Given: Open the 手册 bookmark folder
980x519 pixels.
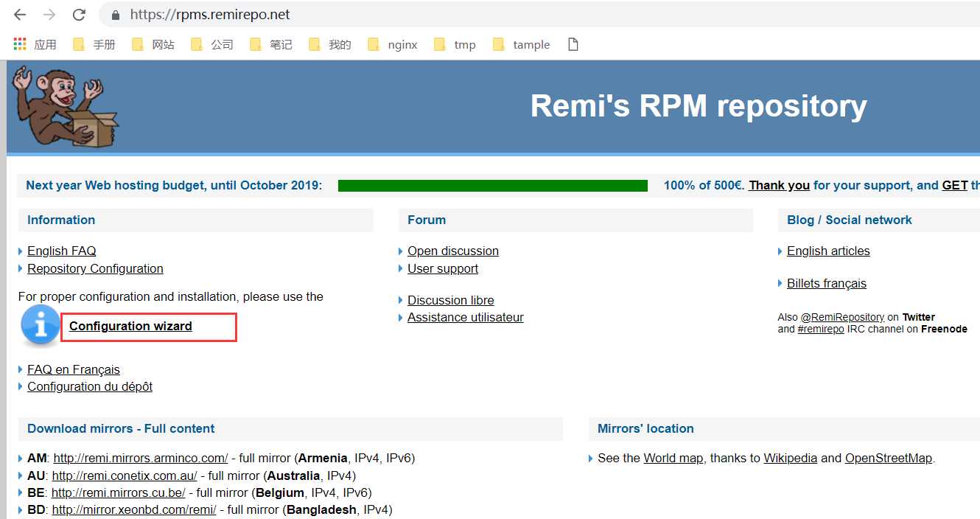Looking at the screenshot, I should pos(94,44).
